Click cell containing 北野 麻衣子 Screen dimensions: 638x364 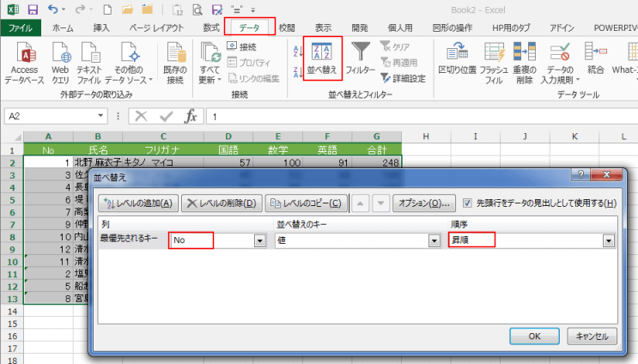(x=98, y=162)
